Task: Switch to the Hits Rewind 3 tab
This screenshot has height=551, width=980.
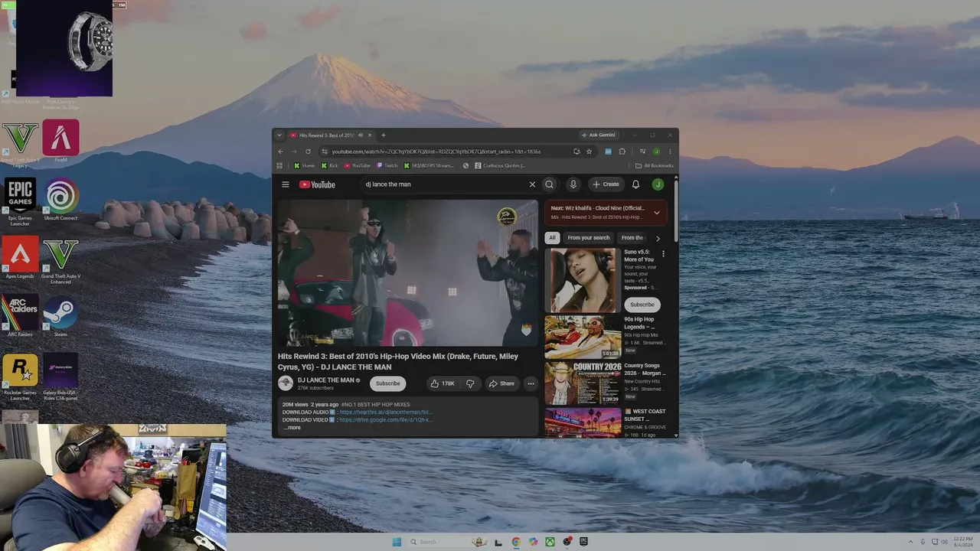Action: point(325,135)
